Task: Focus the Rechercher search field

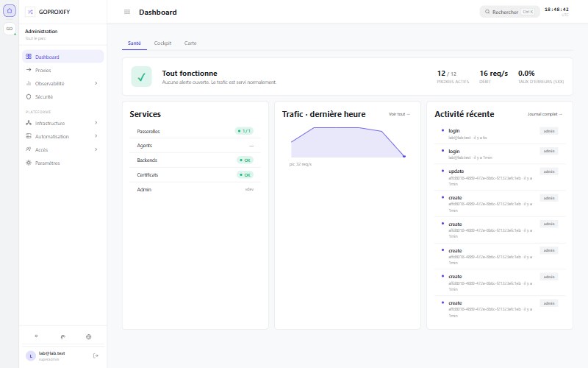Action: [x=509, y=12]
